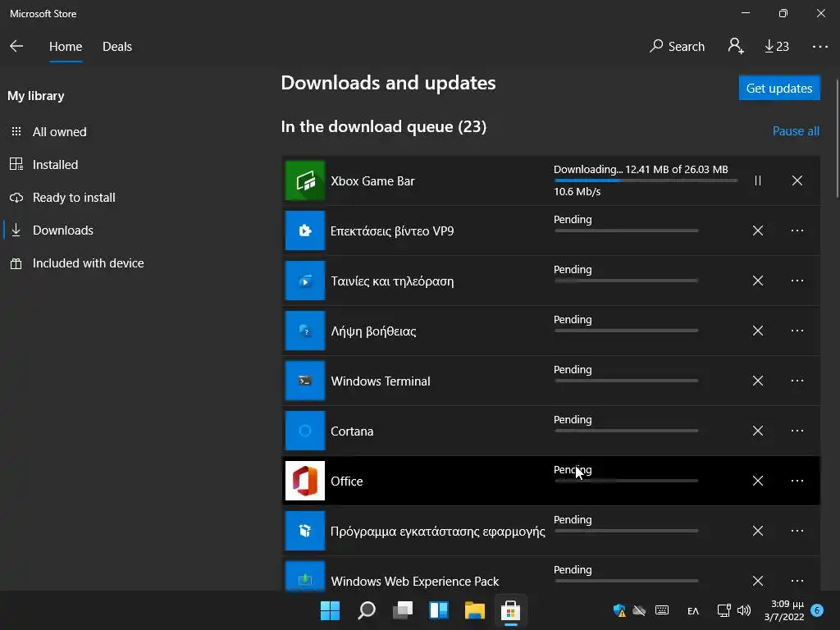Select Installed in My library

[55, 164]
